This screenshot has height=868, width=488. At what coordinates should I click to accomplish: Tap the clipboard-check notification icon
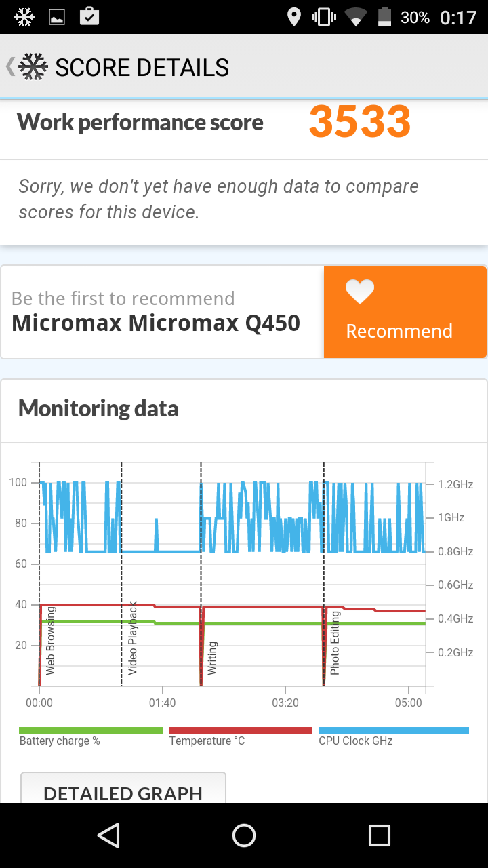[89, 16]
